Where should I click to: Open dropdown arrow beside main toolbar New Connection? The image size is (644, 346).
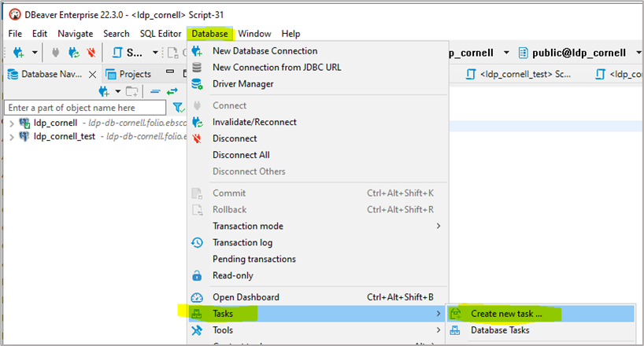pos(35,53)
